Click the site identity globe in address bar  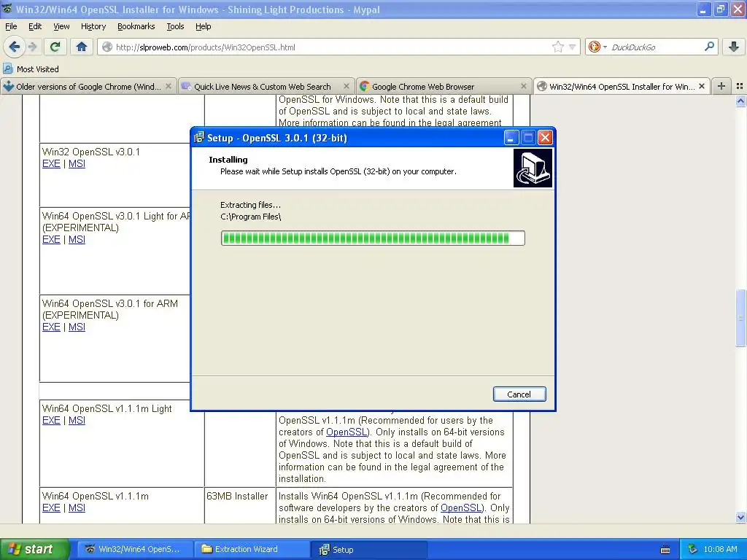click(107, 47)
